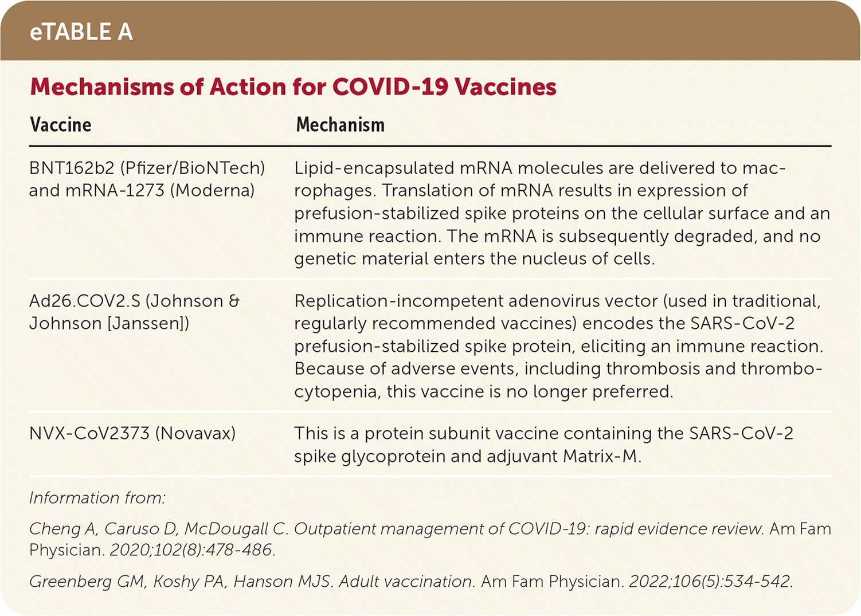Click the Vaccine column header
The image size is (861, 616).
click(x=60, y=125)
